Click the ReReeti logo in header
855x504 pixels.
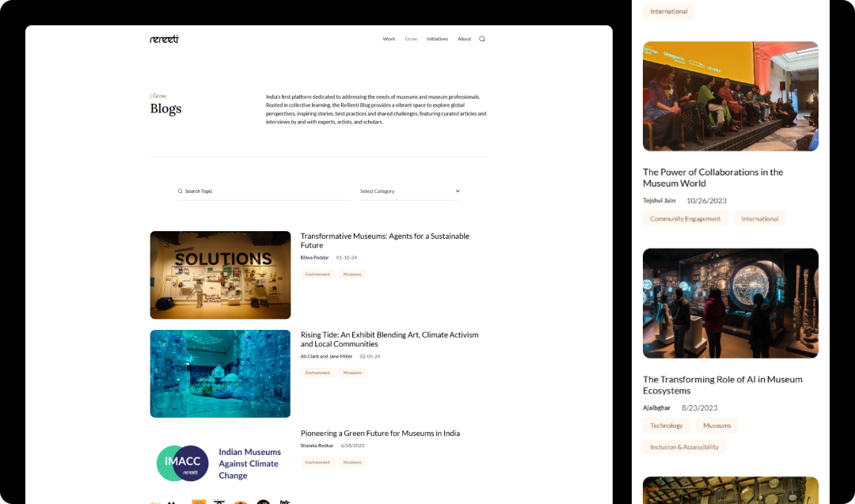164,39
